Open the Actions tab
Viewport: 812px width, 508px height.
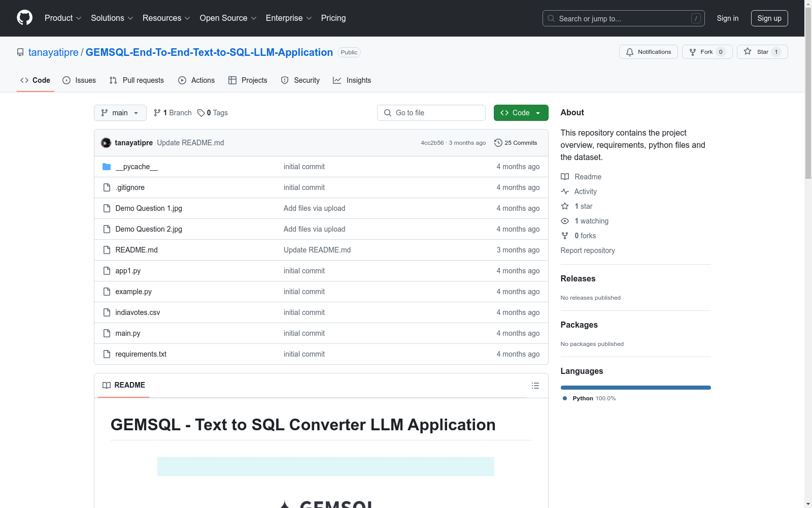tap(196, 80)
